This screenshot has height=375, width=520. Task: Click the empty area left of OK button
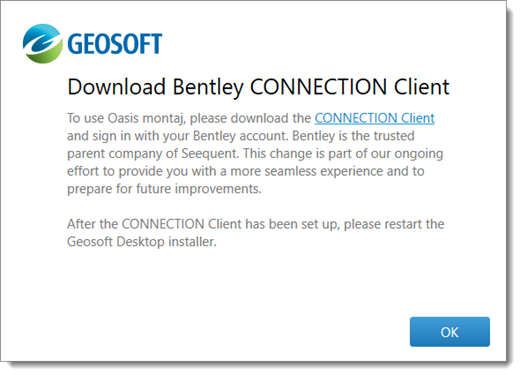pos(233,332)
